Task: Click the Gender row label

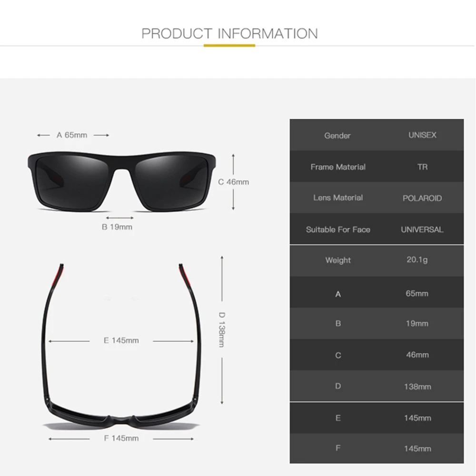Action: (x=337, y=135)
